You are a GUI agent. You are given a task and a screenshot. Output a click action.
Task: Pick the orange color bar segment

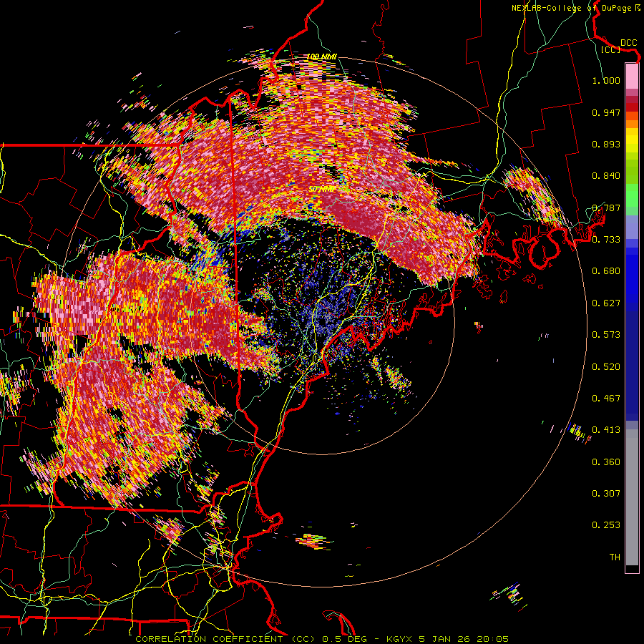(x=632, y=124)
